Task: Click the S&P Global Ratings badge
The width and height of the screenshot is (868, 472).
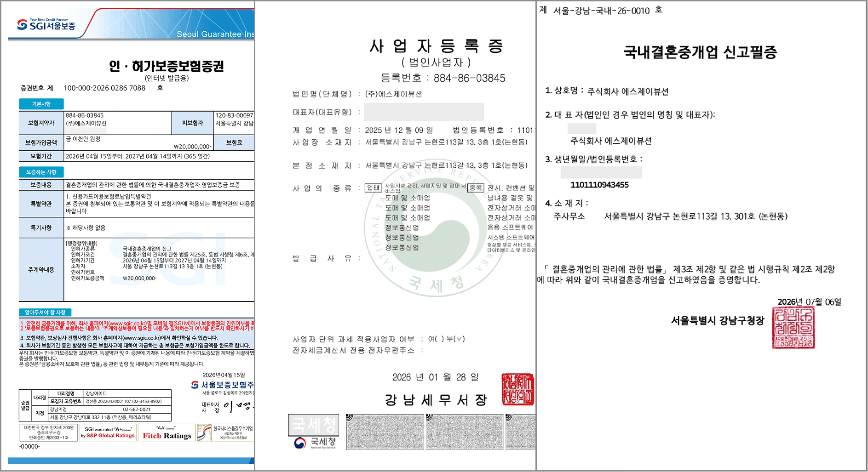Action: tap(108, 432)
